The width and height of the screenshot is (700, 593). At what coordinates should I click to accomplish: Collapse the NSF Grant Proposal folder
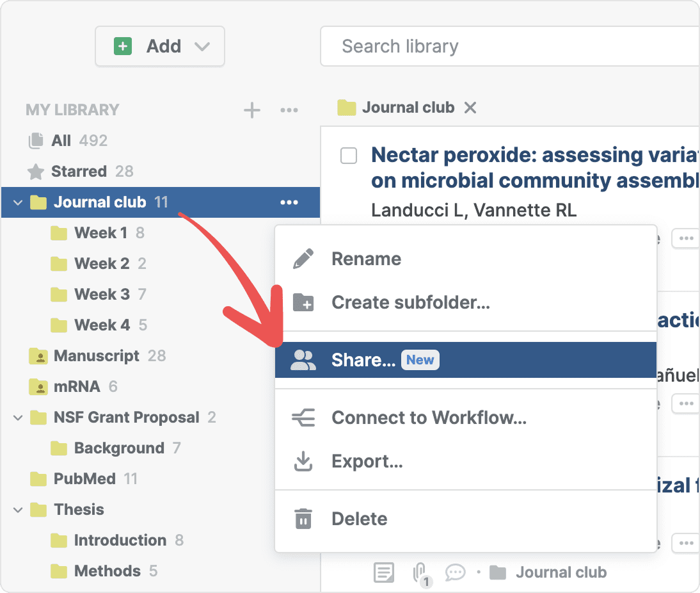(x=18, y=418)
